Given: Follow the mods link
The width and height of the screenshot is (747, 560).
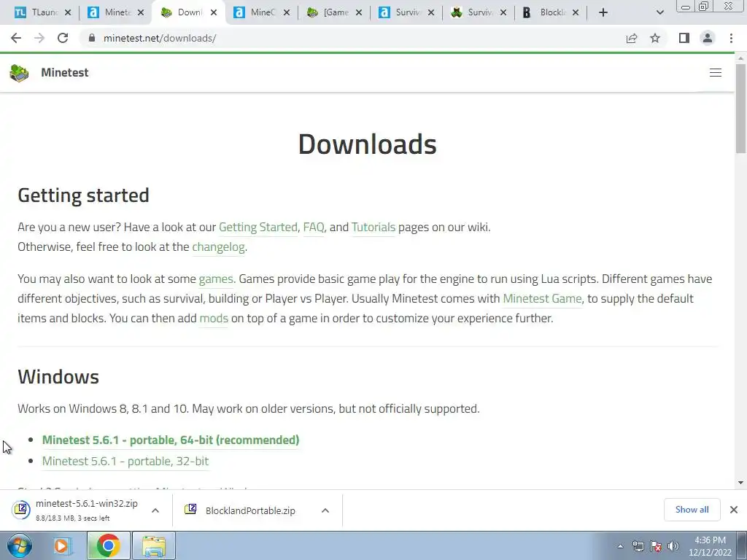Looking at the screenshot, I should click(x=214, y=318).
